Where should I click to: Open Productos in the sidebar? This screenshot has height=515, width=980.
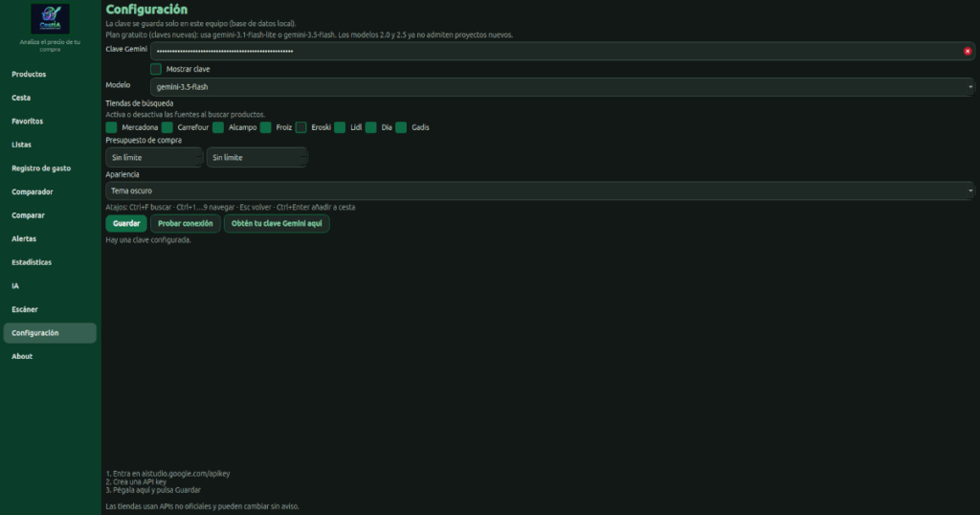(50, 75)
